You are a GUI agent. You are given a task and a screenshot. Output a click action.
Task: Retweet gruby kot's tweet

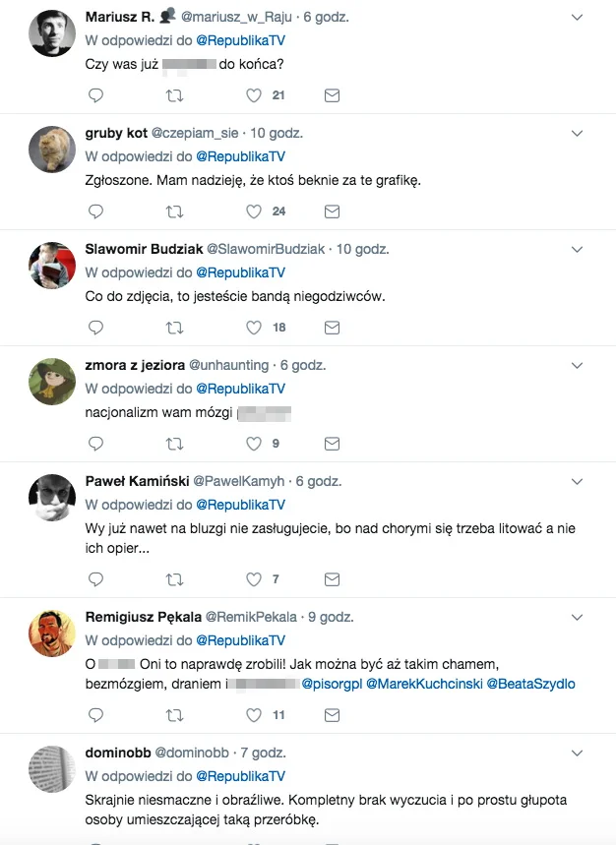tap(174, 211)
